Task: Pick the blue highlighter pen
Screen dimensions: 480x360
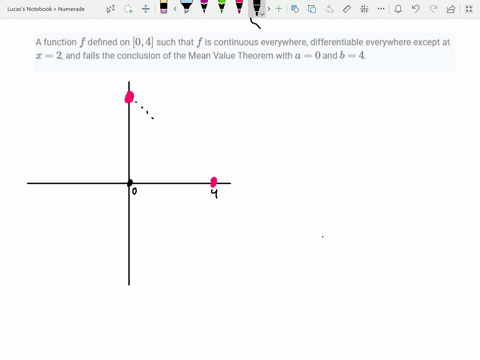Action: (x=186, y=7)
